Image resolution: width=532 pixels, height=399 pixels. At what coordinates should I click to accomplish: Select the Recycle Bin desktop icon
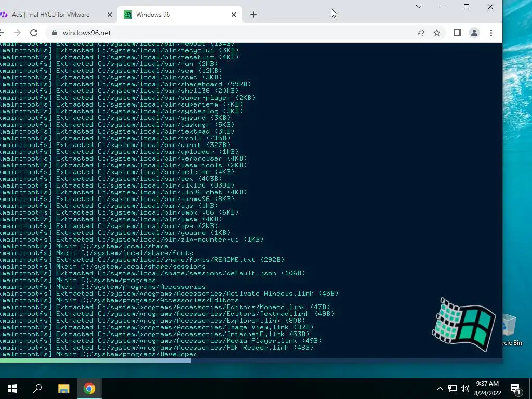click(x=512, y=330)
